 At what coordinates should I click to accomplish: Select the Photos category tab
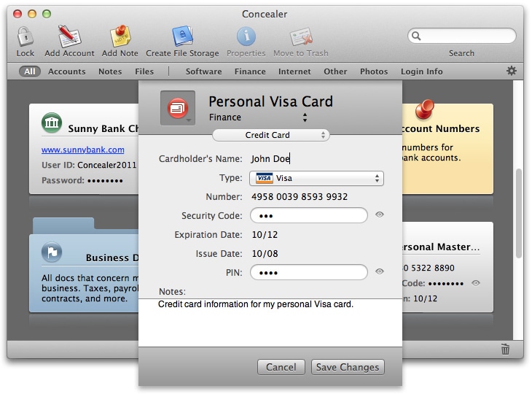pos(374,72)
